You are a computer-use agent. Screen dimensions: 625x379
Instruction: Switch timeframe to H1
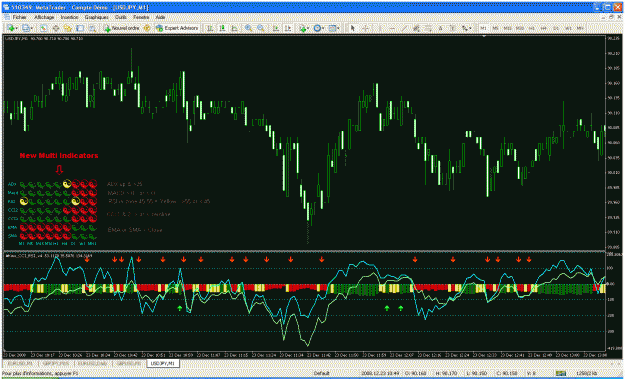tap(532, 28)
